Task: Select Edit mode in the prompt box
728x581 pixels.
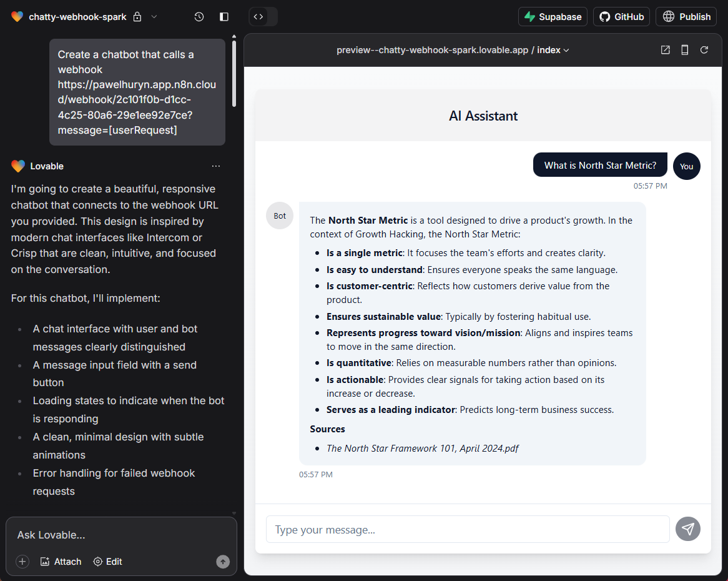Action: tap(107, 562)
